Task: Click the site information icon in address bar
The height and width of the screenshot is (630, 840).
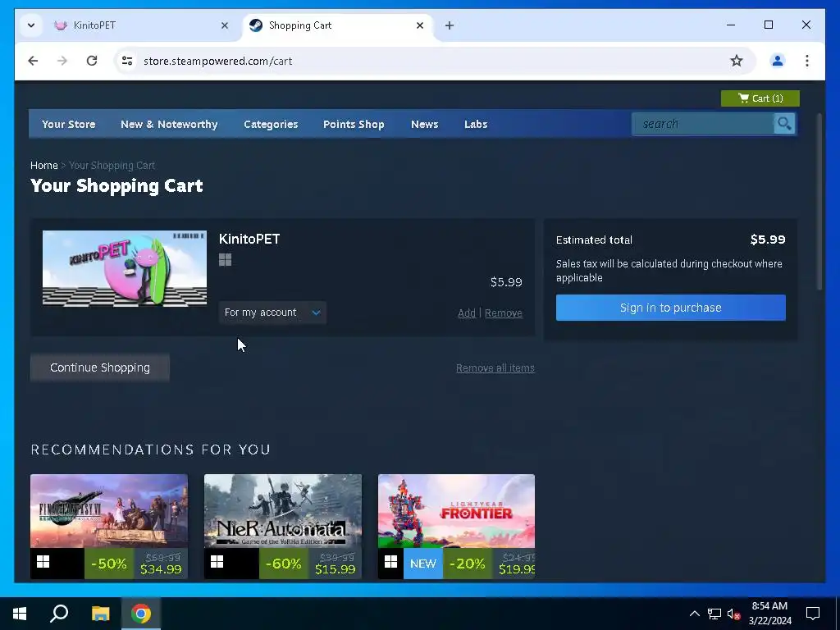Action: (x=127, y=61)
